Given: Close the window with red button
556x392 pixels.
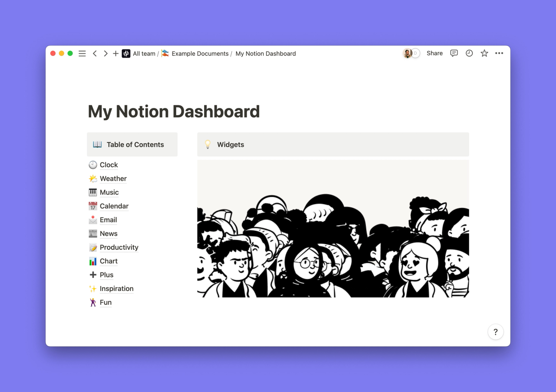Looking at the screenshot, I should tap(53, 53).
